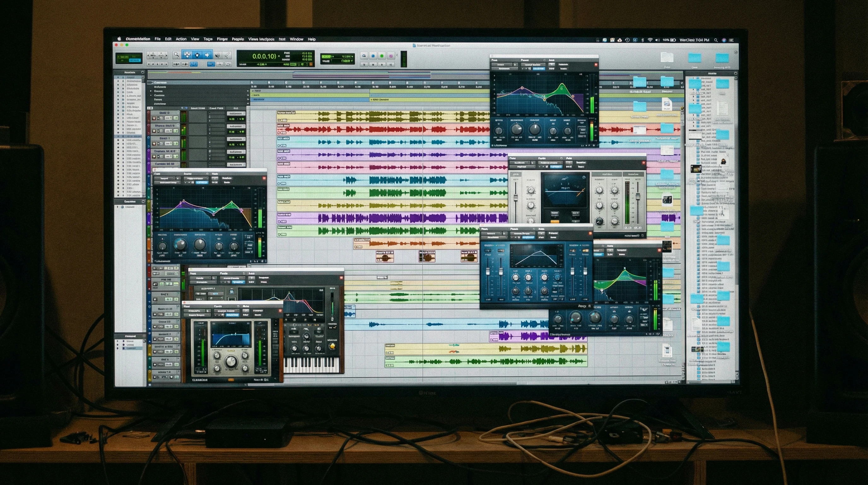
Task: Open the Edit menu
Action: [x=168, y=39]
